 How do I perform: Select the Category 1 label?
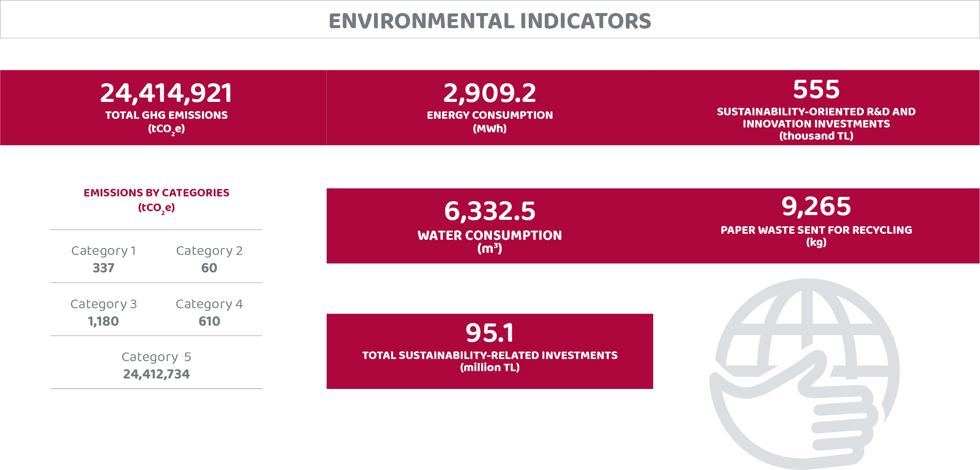pyautogui.click(x=104, y=251)
